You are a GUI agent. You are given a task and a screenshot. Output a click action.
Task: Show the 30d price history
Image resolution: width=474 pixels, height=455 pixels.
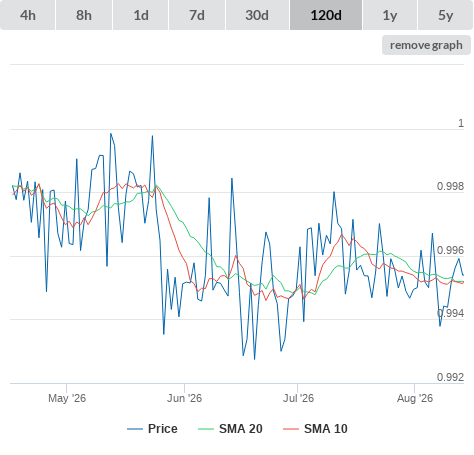coord(257,15)
